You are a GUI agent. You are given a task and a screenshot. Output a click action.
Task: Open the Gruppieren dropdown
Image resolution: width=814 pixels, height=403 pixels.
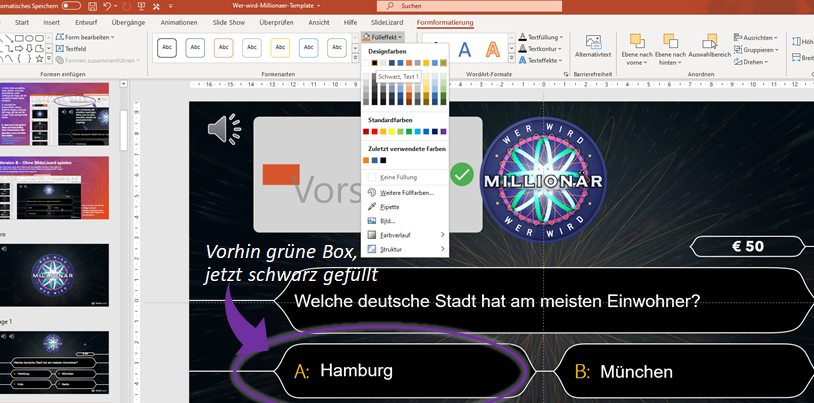click(756, 50)
